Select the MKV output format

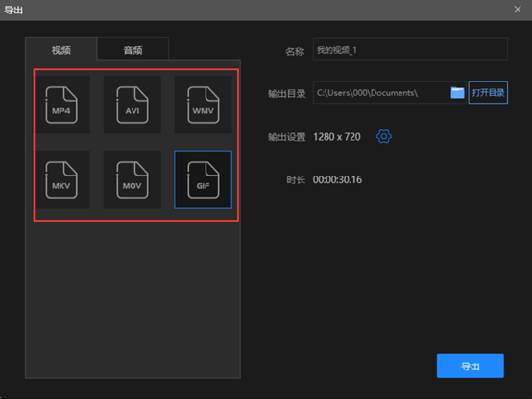61,179
